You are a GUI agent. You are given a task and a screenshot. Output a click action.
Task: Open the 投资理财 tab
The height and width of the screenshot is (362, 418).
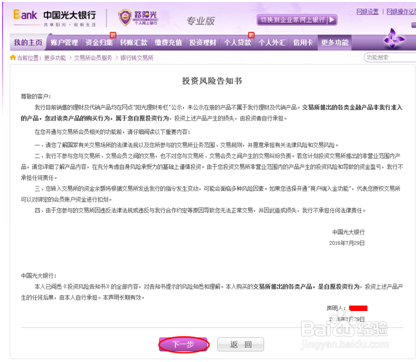pos(203,43)
